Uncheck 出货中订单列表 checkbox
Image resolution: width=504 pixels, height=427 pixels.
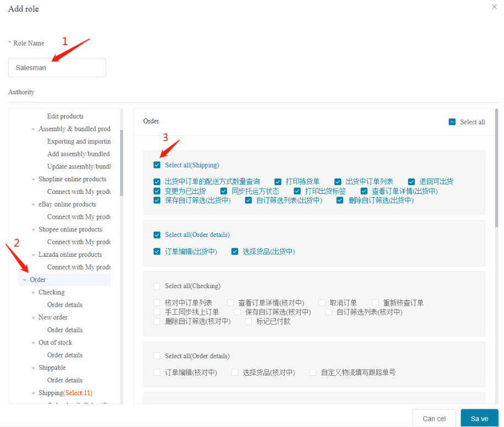338,182
